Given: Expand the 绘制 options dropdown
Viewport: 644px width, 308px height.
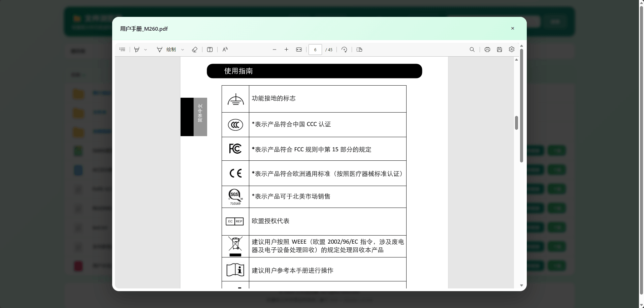Looking at the screenshot, I should click(x=183, y=50).
